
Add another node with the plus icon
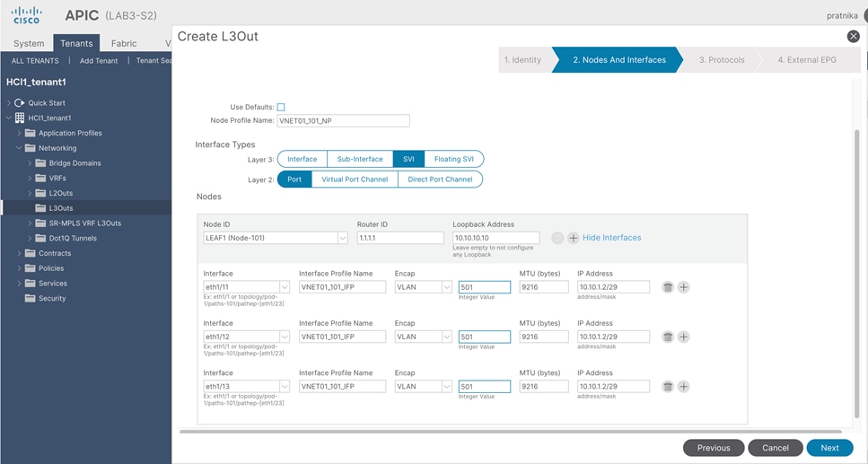[x=574, y=238]
